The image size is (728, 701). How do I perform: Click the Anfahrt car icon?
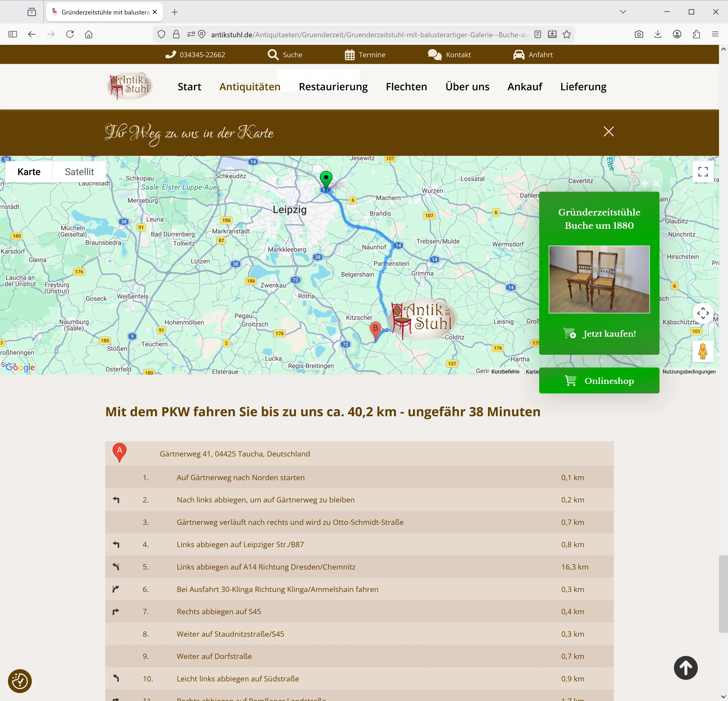point(519,55)
